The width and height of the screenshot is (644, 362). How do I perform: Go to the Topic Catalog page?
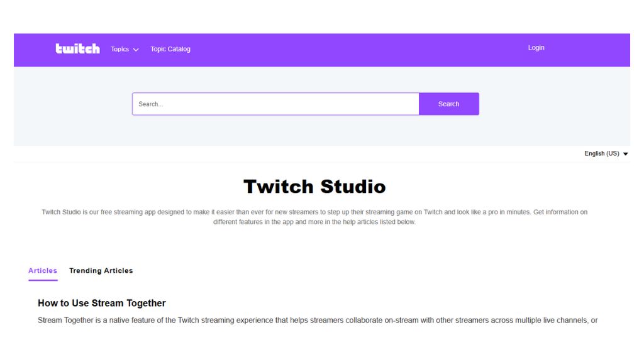pos(170,49)
